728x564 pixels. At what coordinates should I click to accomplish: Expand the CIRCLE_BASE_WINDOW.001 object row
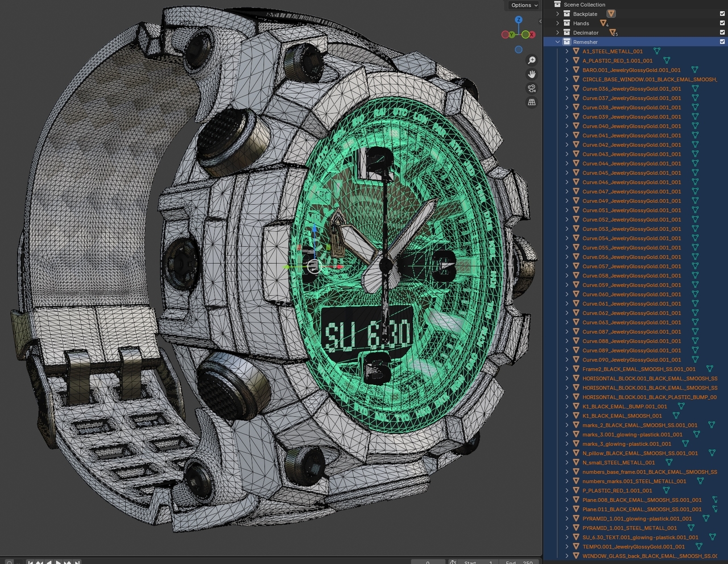(567, 79)
